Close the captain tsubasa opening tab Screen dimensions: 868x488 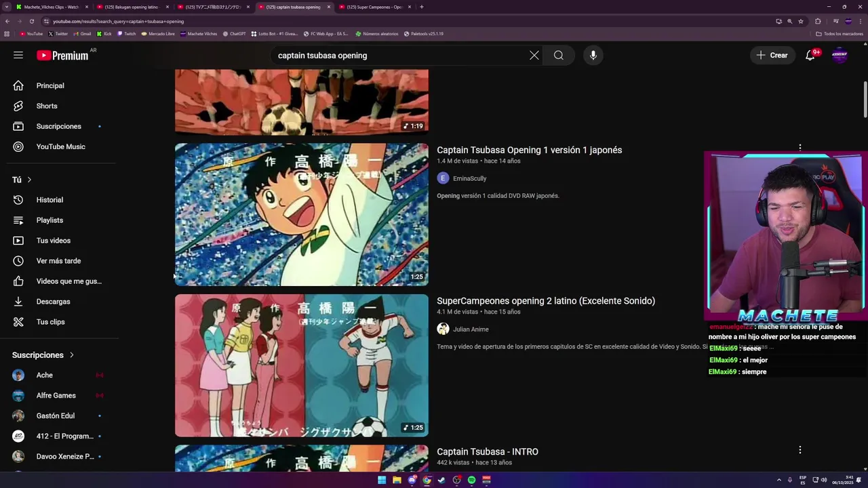[329, 7]
